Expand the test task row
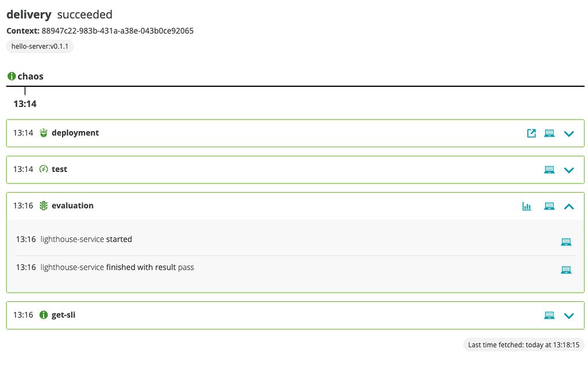The height and width of the screenshot is (368, 588). click(569, 170)
